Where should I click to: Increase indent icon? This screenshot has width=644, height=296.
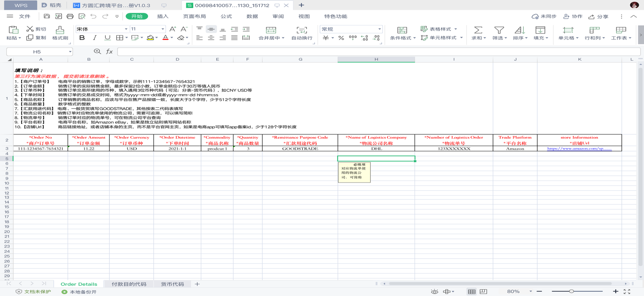tap(246, 29)
